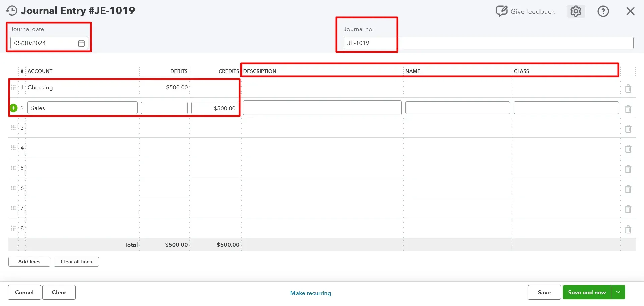Click the account cell on line 3
The width and height of the screenshot is (644, 306).
[82, 128]
